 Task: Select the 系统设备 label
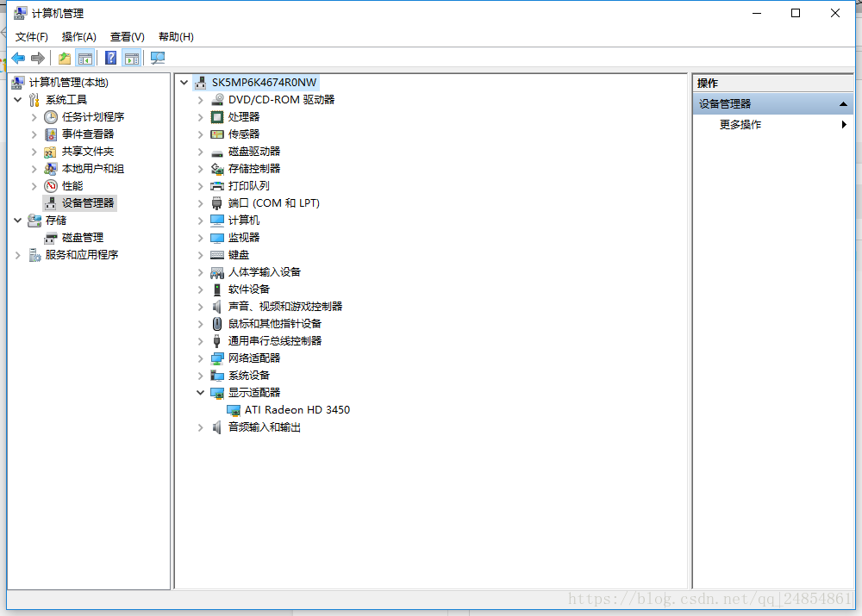point(249,376)
